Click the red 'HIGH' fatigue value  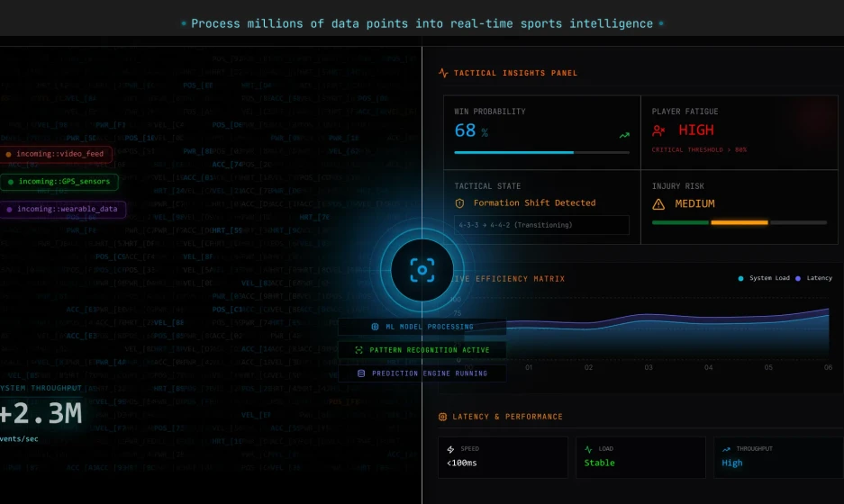[x=696, y=130]
